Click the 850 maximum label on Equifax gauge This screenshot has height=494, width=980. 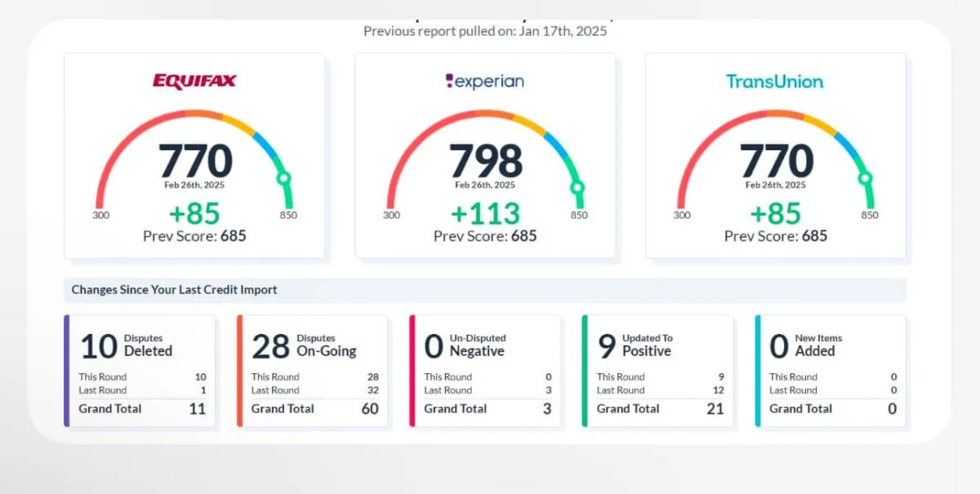tap(288, 216)
